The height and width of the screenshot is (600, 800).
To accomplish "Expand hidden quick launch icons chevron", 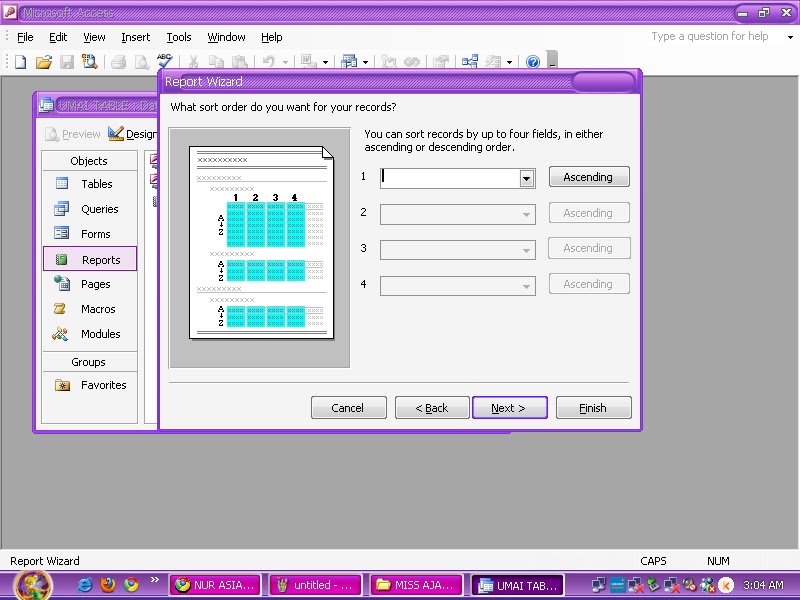I will click(x=155, y=580).
